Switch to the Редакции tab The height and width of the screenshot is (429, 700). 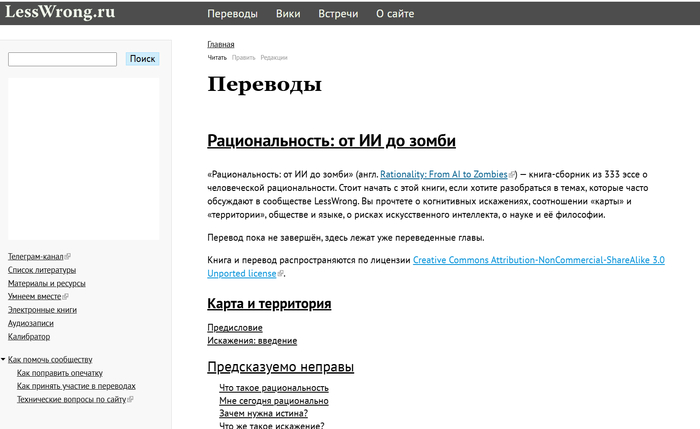click(274, 58)
